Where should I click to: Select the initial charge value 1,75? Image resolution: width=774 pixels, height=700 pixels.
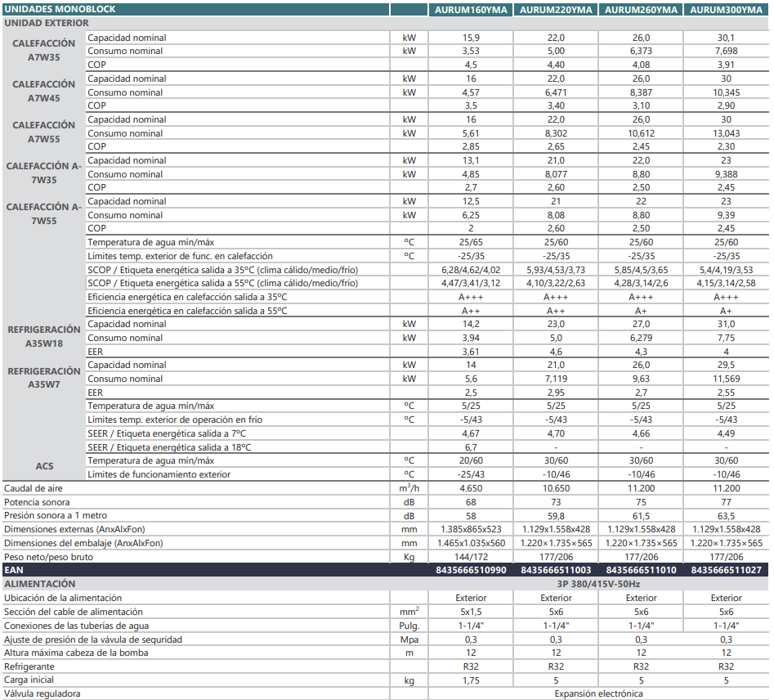click(x=471, y=680)
